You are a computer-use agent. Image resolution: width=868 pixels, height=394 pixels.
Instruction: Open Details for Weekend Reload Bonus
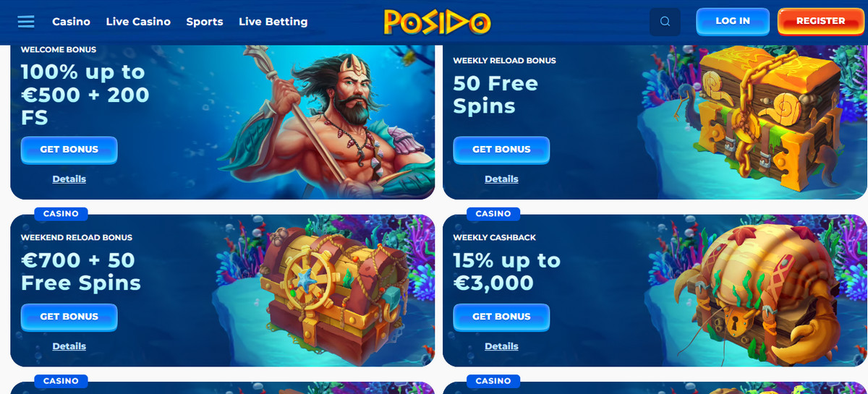(x=69, y=346)
